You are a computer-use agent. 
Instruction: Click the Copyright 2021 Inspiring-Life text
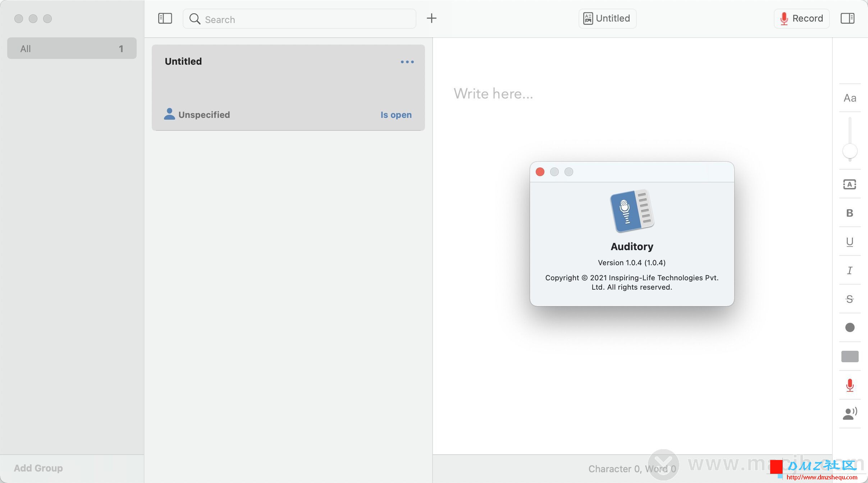click(632, 282)
